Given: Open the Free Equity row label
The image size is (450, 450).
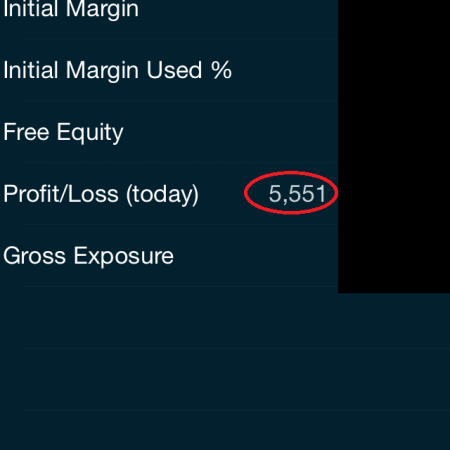Looking at the screenshot, I should pos(63,132).
